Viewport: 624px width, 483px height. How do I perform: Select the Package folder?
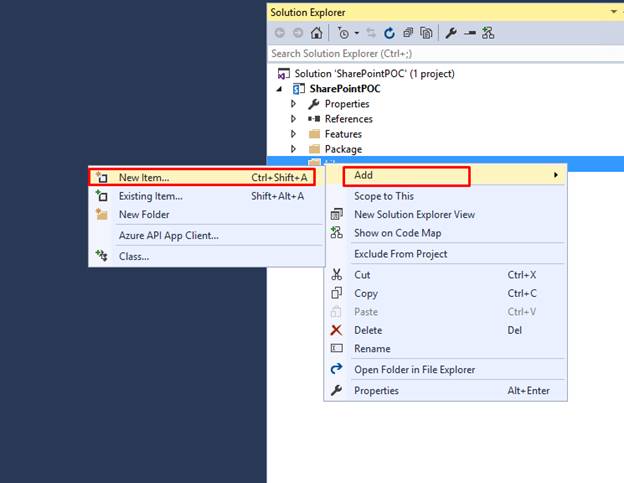343,149
